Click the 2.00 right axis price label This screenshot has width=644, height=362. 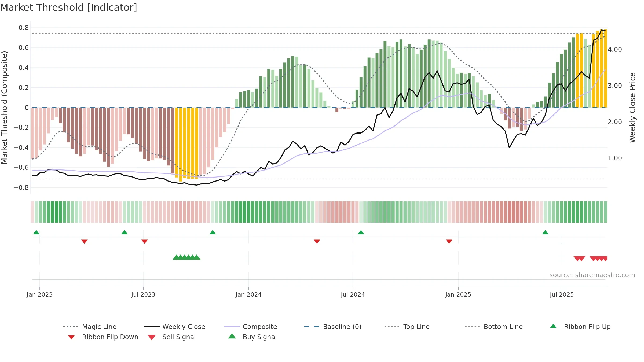click(x=615, y=122)
